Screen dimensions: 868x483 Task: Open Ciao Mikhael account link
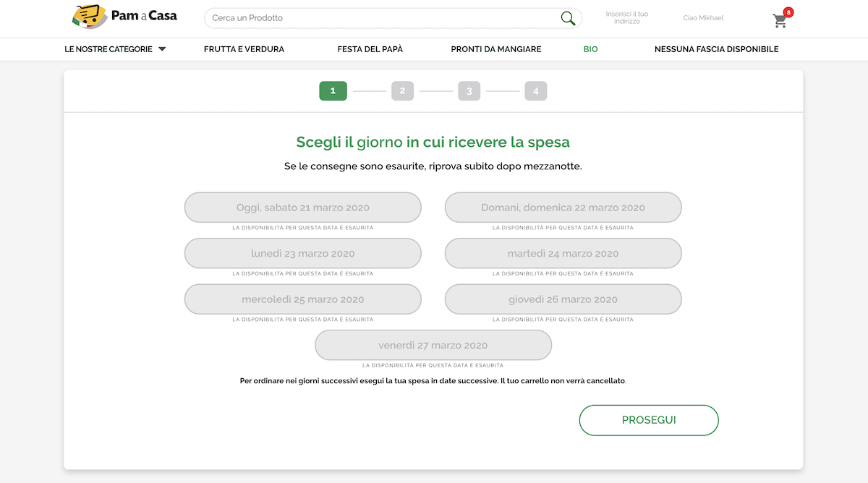click(x=702, y=18)
